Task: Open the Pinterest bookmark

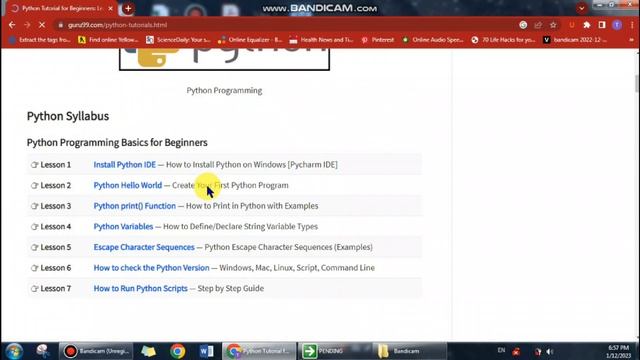Action: click(378, 40)
